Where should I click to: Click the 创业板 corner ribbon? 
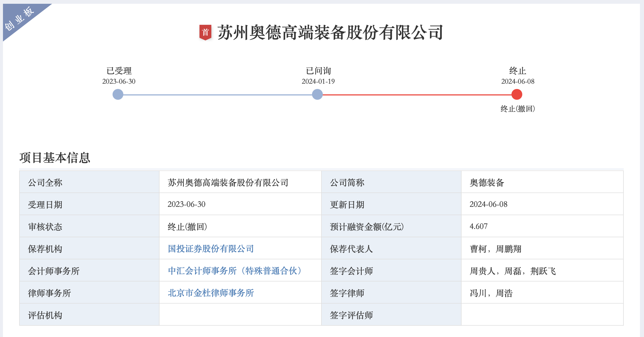[x=20, y=19]
